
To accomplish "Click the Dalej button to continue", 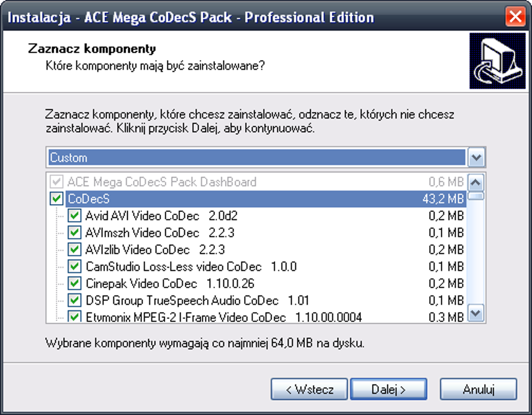I will coord(389,389).
